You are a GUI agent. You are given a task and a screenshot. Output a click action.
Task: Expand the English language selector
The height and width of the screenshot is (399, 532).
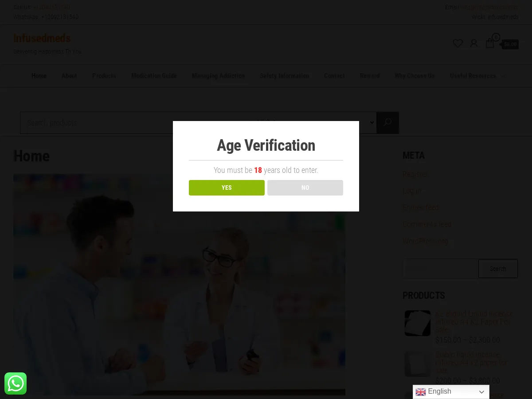pos(451,392)
